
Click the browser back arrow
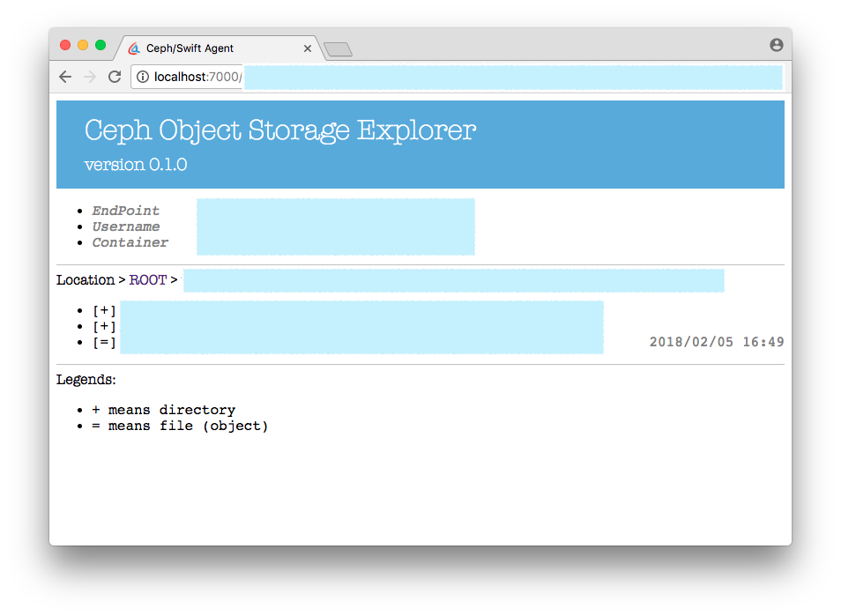(x=65, y=77)
